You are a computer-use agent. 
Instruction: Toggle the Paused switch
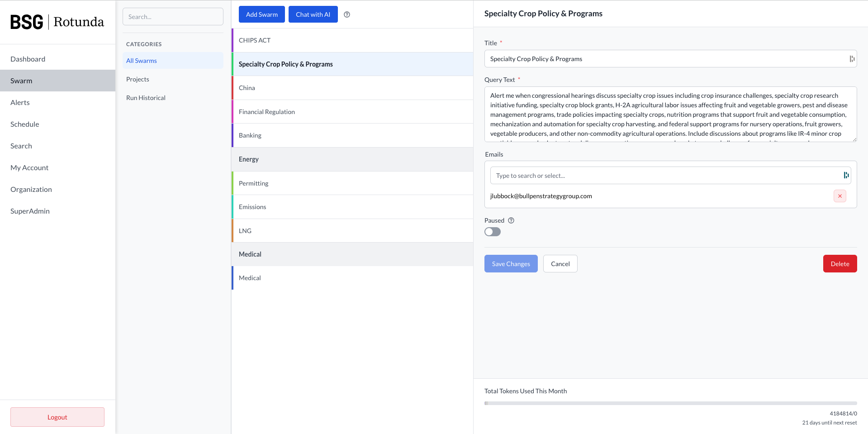(493, 232)
